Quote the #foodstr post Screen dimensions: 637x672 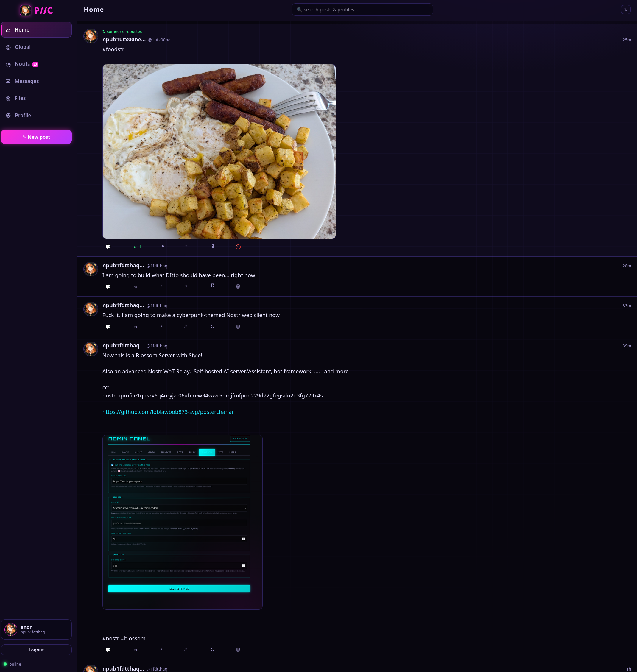[x=163, y=247]
